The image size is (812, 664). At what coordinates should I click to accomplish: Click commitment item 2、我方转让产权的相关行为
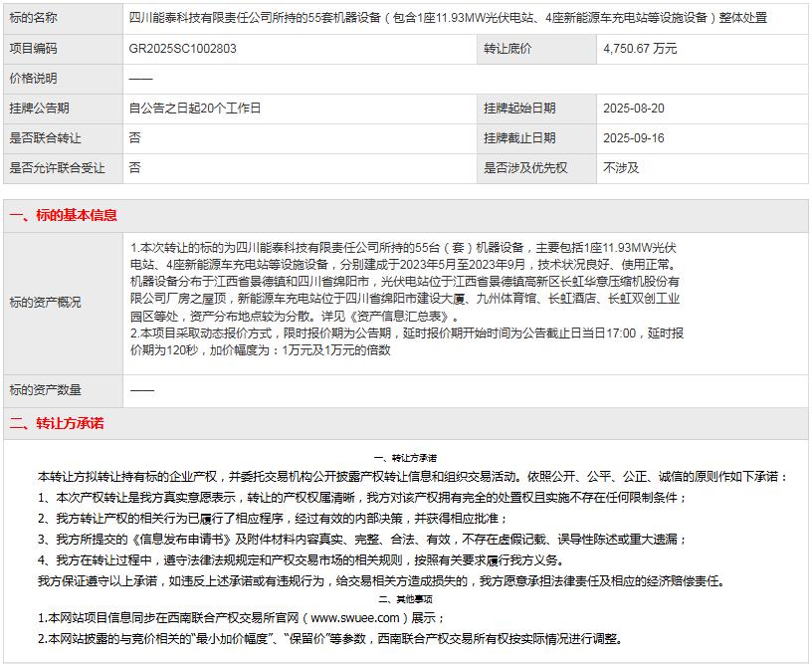tap(273, 519)
